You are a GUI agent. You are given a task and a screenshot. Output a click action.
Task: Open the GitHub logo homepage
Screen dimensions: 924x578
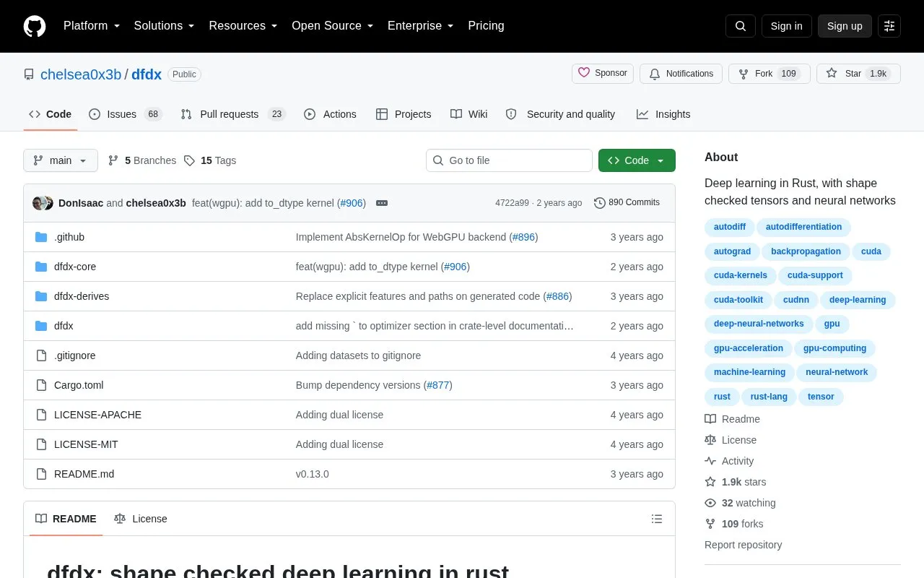(35, 26)
